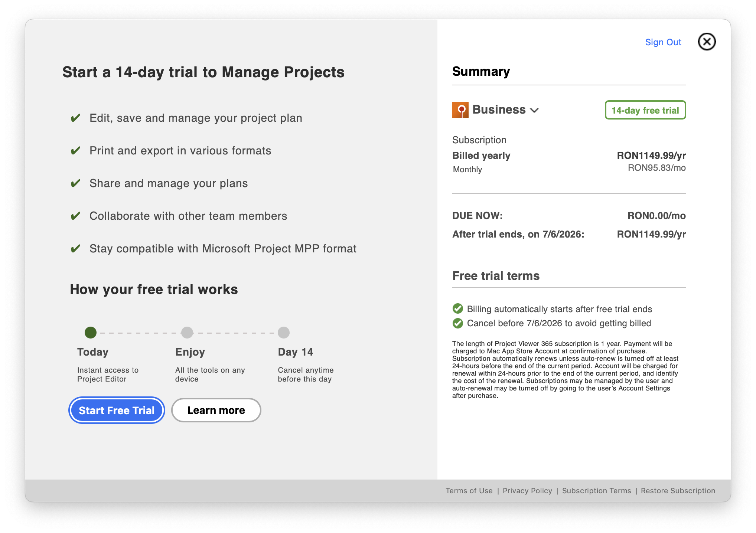Click the checkmark next to 'Print and export'
This screenshot has height=533, width=756.
[x=76, y=151]
